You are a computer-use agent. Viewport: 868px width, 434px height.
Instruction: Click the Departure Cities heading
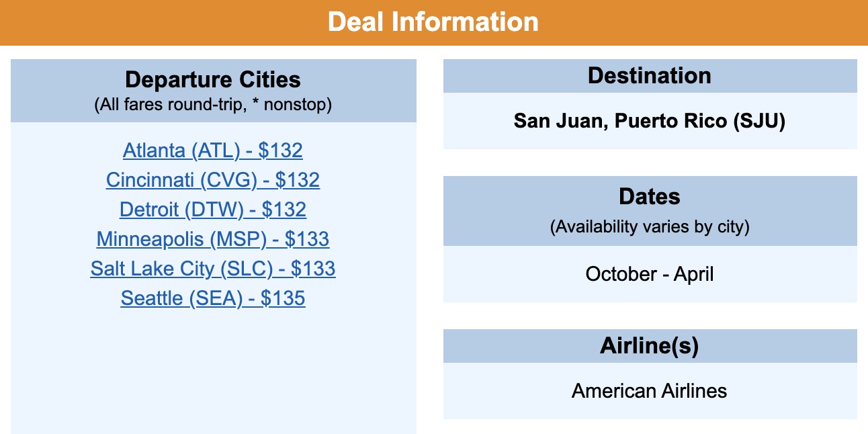[213, 79]
